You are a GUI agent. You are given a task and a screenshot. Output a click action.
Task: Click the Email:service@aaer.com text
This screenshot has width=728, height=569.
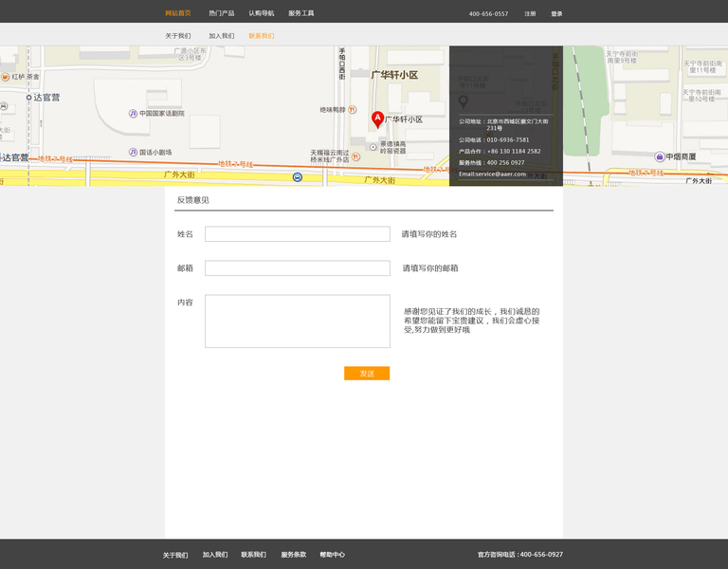tap(493, 174)
